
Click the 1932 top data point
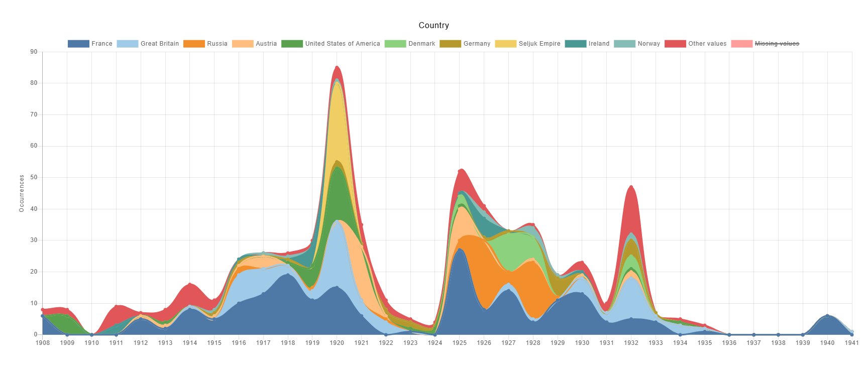click(631, 187)
